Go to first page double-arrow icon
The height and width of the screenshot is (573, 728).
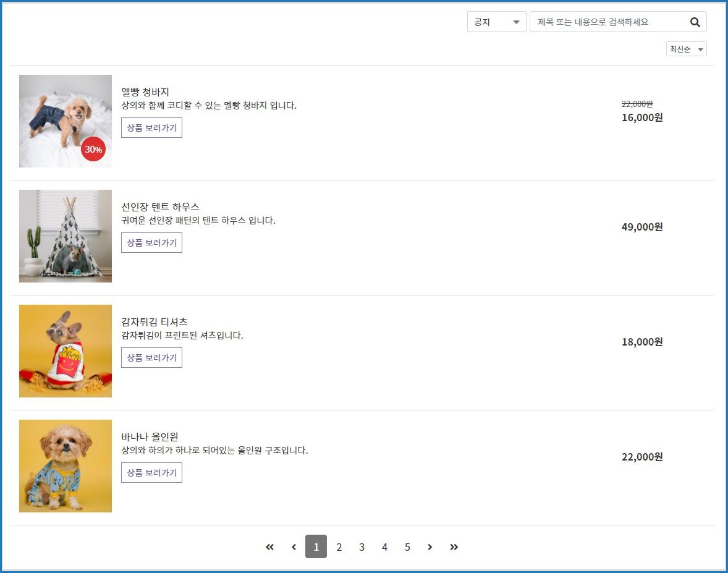pos(269,547)
